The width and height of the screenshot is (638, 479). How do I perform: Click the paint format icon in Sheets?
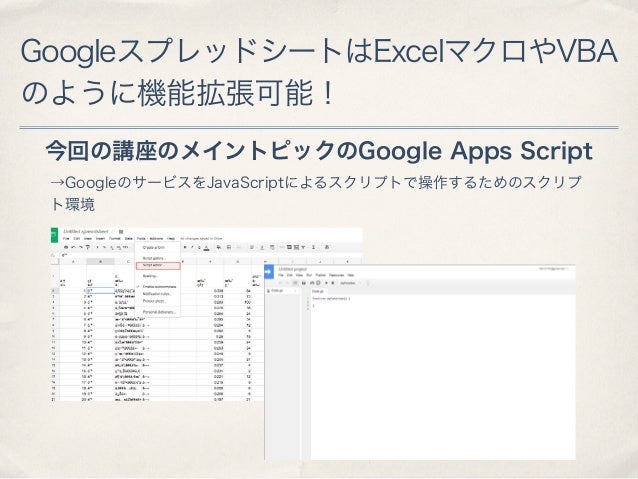click(87, 247)
